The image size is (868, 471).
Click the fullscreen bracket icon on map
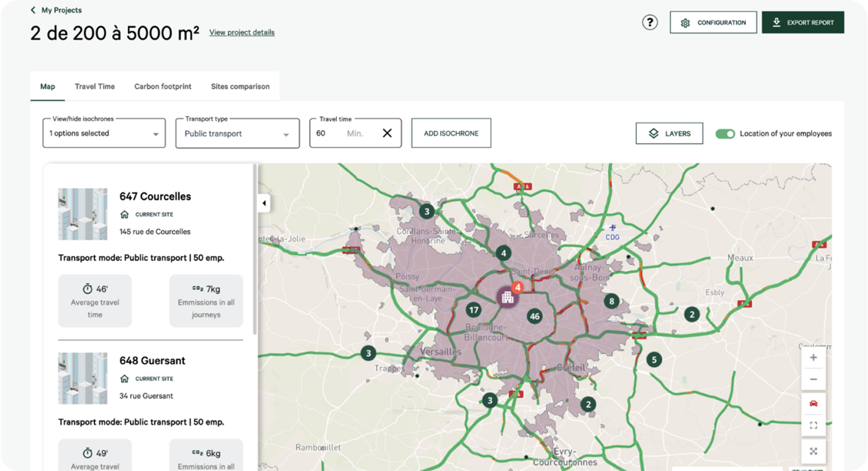(813, 426)
